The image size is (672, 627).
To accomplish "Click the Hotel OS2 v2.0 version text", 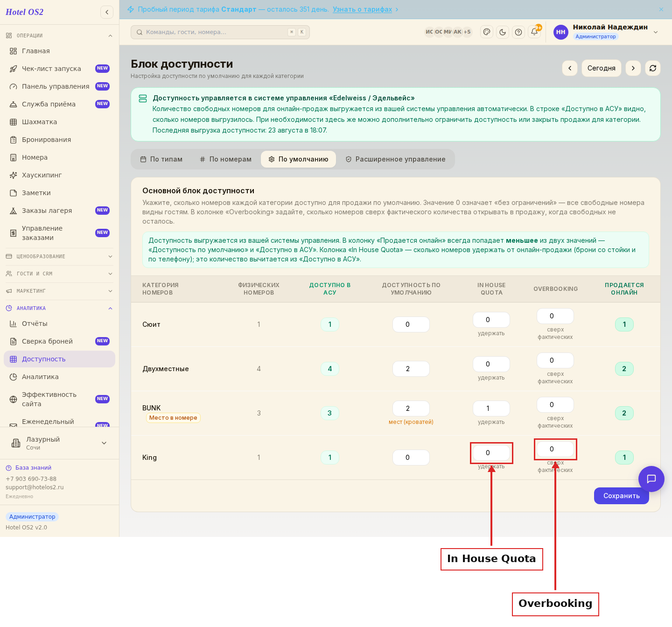I will pyautogui.click(x=26, y=528).
